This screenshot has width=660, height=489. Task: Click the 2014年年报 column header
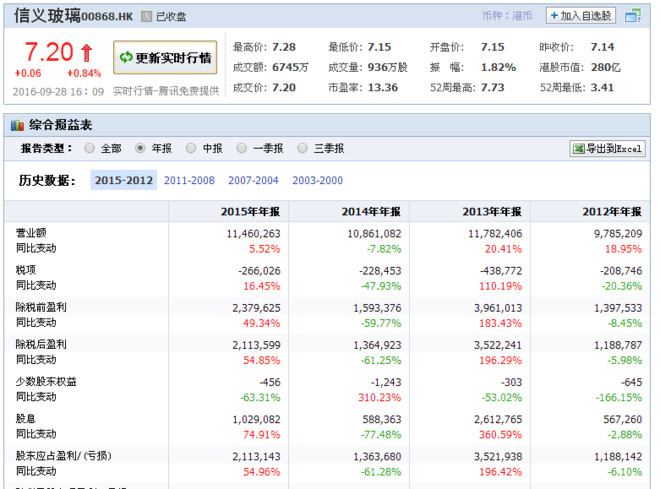[x=371, y=212]
